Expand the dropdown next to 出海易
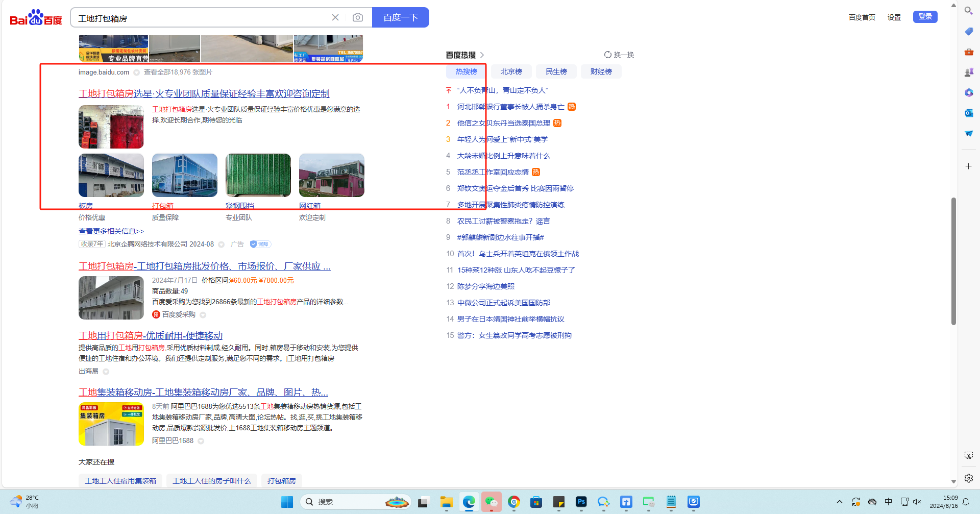The image size is (980, 514). click(106, 372)
